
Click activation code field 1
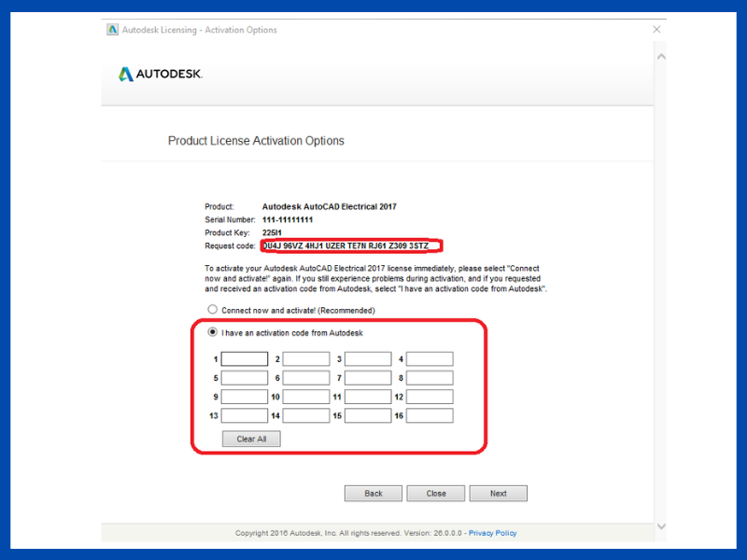[245, 359]
